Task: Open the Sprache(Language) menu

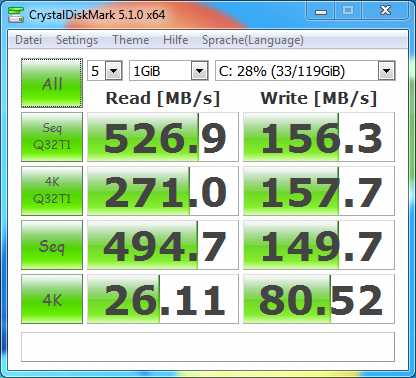Action: click(253, 40)
